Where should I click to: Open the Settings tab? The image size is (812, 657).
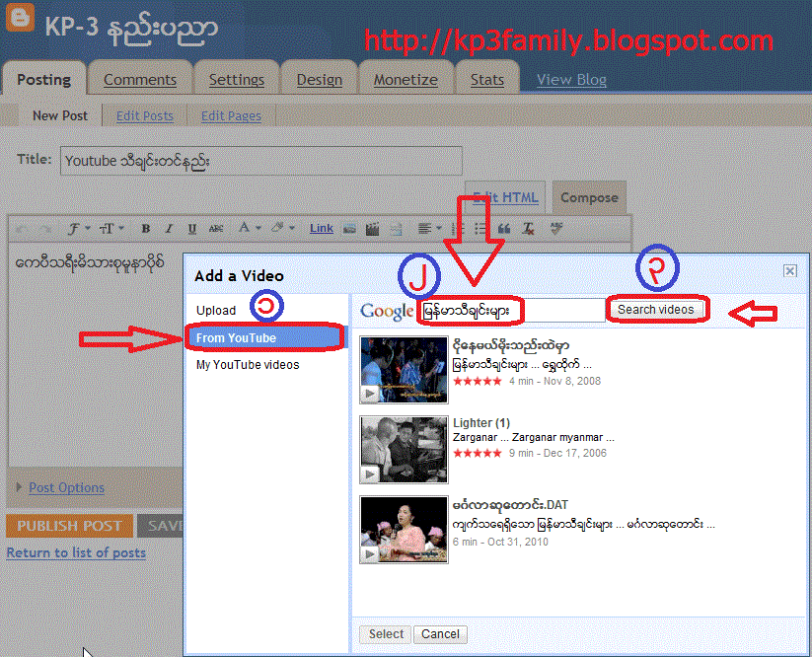(x=237, y=79)
